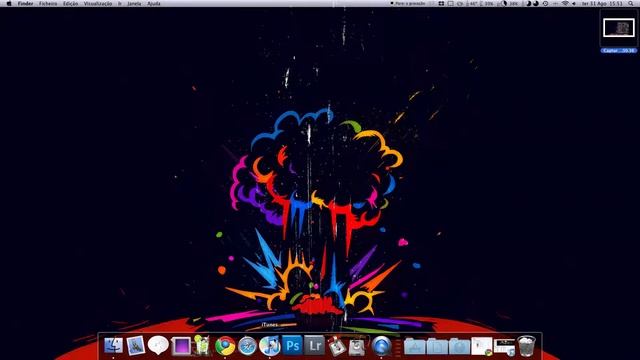Open the minimized window thumbnail in Dock
This screenshot has height=360, width=640.
tap(504, 347)
